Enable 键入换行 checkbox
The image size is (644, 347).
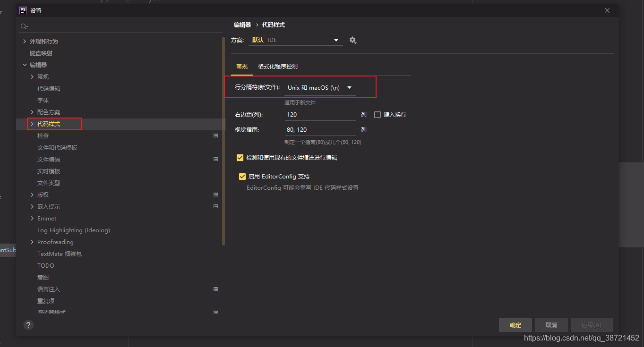point(378,115)
